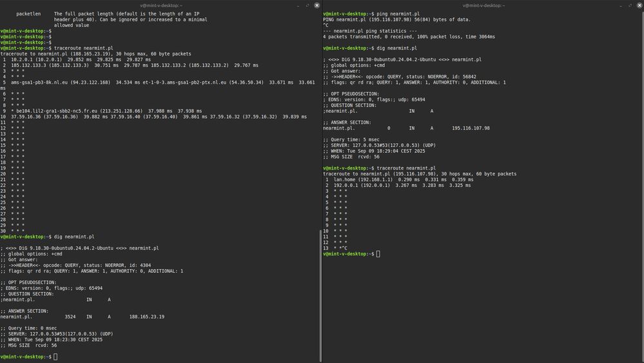Minimize the left terminal window
The width and height of the screenshot is (644, 363).
299,5
